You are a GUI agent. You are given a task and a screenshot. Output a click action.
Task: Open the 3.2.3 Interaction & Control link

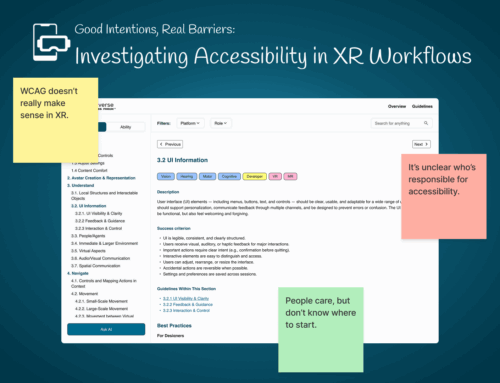pos(186,311)
